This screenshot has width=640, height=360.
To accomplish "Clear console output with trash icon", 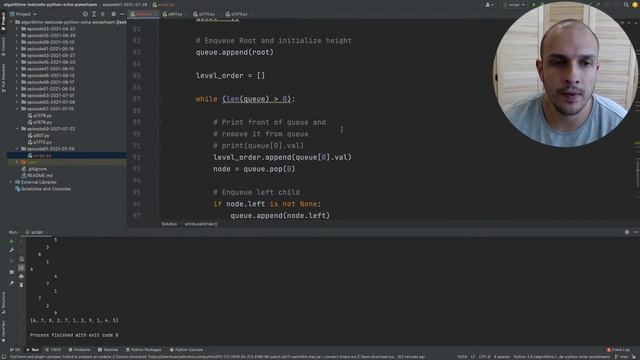I will (x=21, y=284).
